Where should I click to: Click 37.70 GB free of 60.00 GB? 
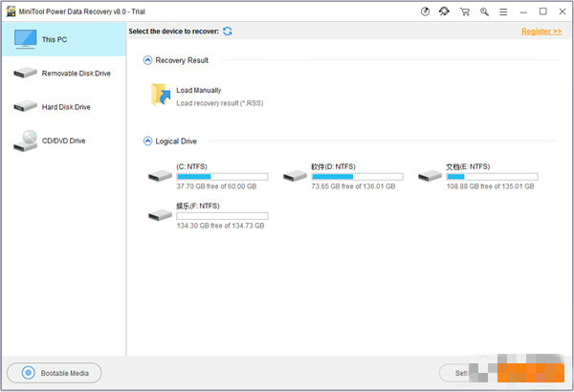click(216, 186)
